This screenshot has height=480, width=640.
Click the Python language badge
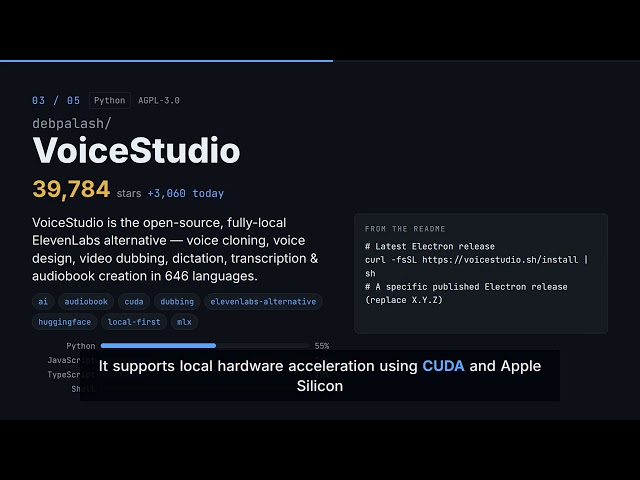tap(109, 100)
